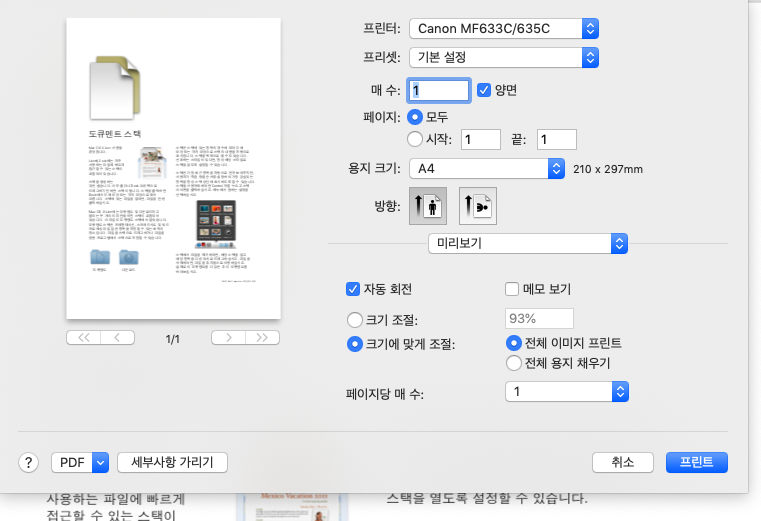Select portrait orientation icon
The image size is (761, 521).
click(x=428, y=205)
